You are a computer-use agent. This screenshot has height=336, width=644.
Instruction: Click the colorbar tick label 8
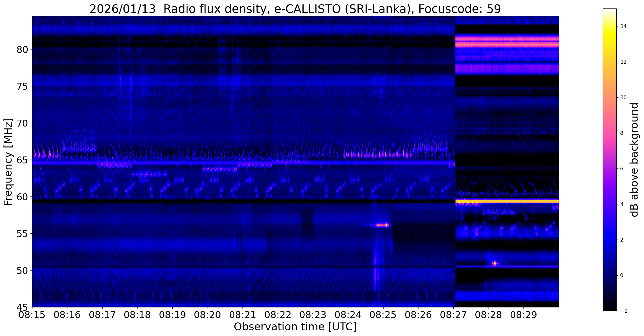pyautogui.click(x=621, y=133)
